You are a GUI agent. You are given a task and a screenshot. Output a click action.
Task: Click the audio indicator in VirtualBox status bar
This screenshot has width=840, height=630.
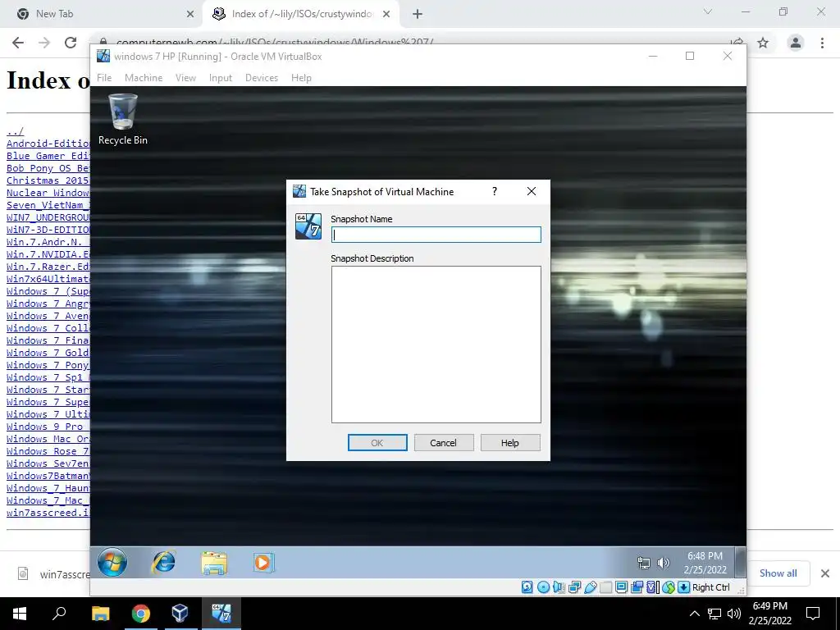tap(559, 587)
